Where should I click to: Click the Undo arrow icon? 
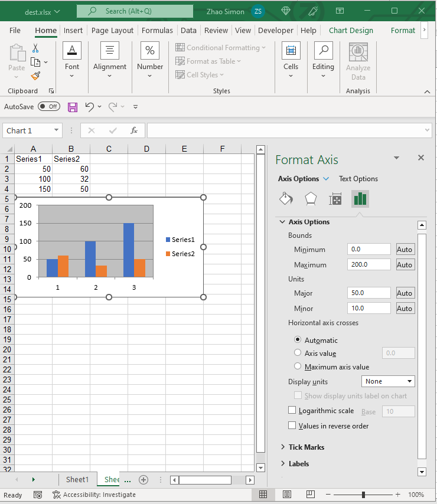point(90,107)
